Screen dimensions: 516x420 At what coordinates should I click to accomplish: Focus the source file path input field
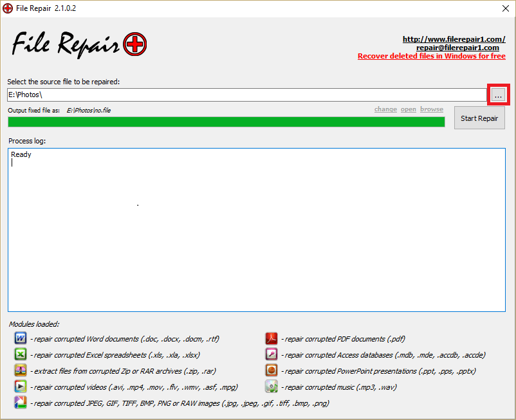(247, 95)
